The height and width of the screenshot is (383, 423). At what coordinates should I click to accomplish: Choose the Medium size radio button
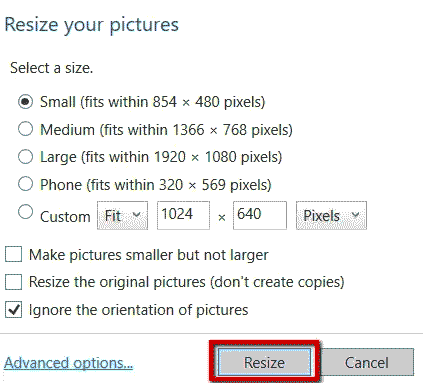[25, 129]
